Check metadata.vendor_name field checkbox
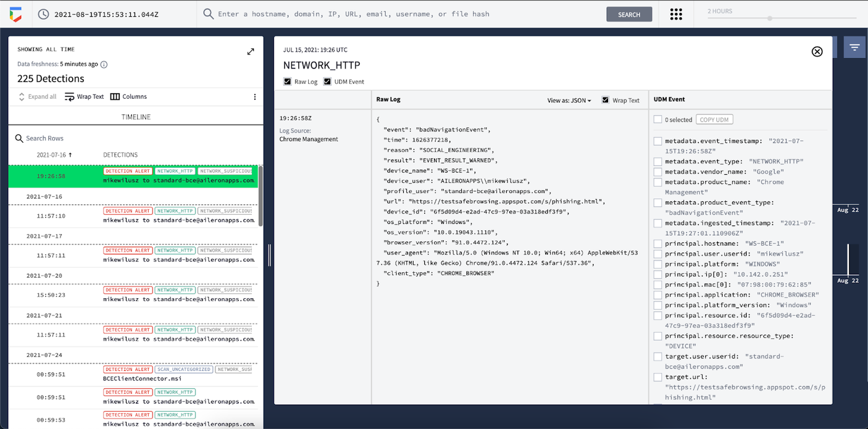 click(658, 172)
